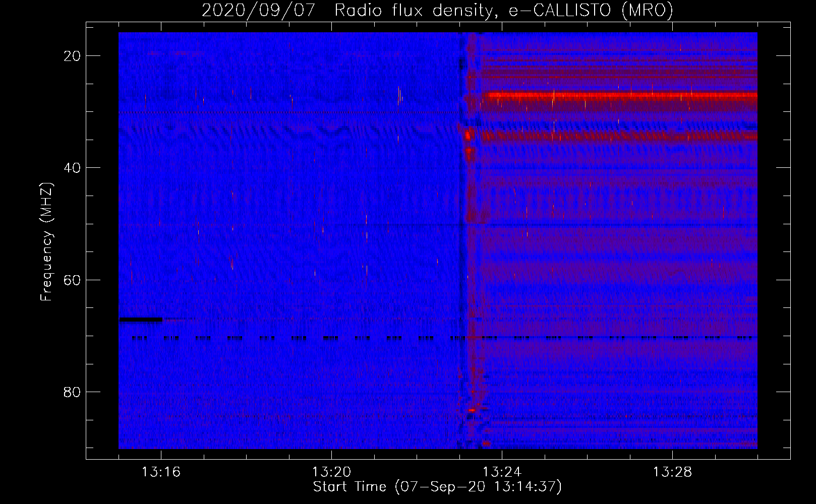Click the 20 MHz frequency tick label

tap(72, 56)
